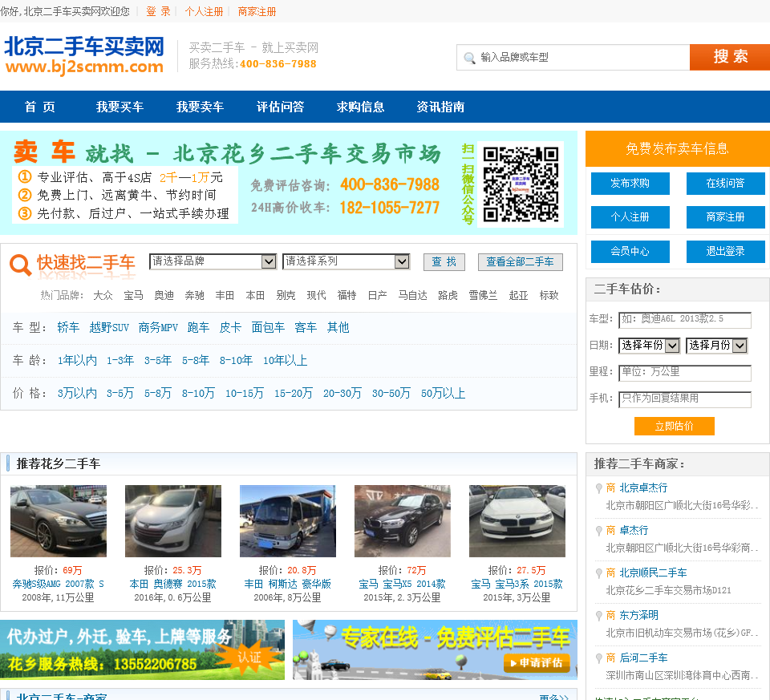
Task: Select hot brand 雪佛兰
Action: tap(483, 295)
